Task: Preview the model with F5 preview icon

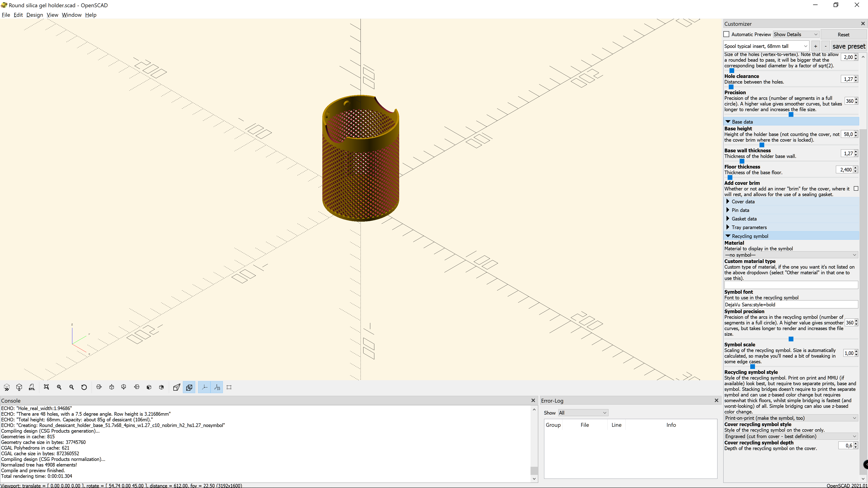Action: (x=7, y=387)
